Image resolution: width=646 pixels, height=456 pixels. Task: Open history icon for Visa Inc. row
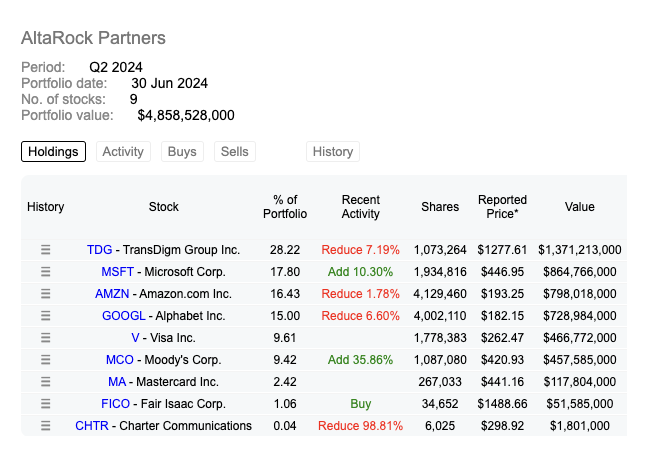click(x=45, y=338)
